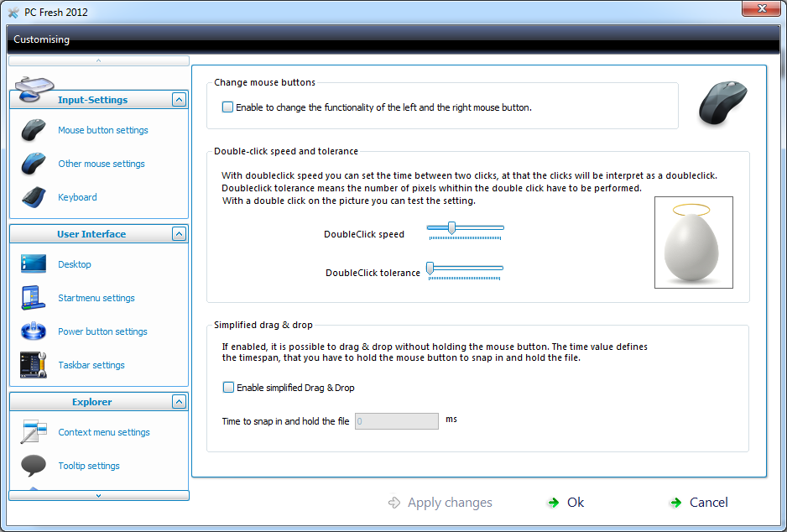Click the green arrow icon beside Ok

(554, 503)
